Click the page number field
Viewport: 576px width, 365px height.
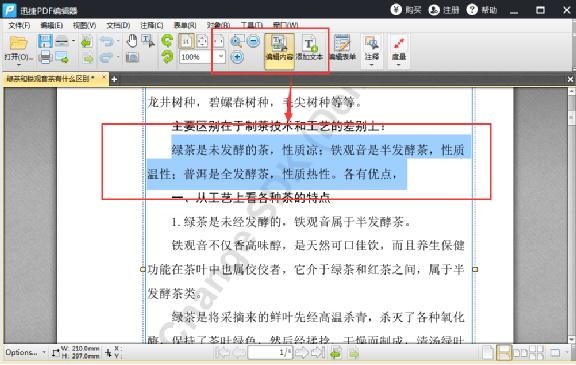(x=270, y=353)
